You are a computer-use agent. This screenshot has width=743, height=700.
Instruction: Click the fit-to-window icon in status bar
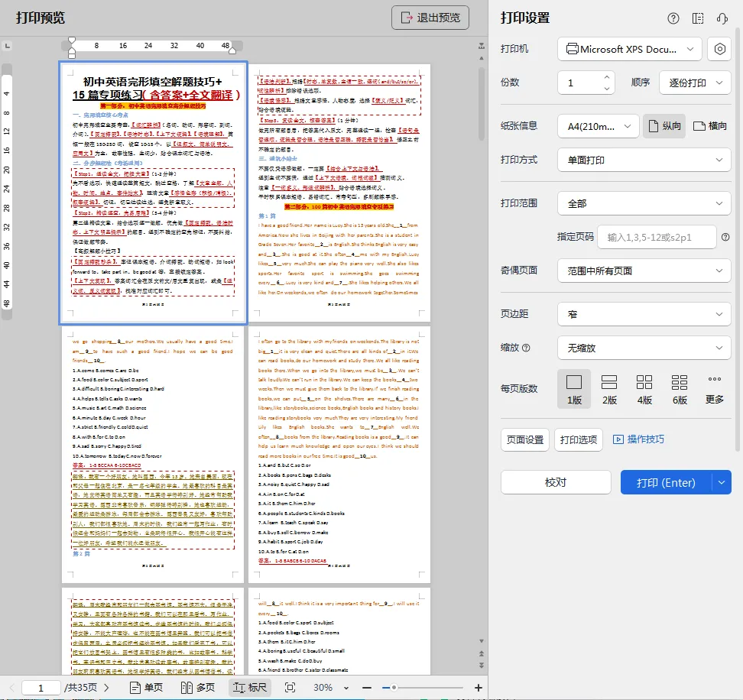tap(290, 687)
